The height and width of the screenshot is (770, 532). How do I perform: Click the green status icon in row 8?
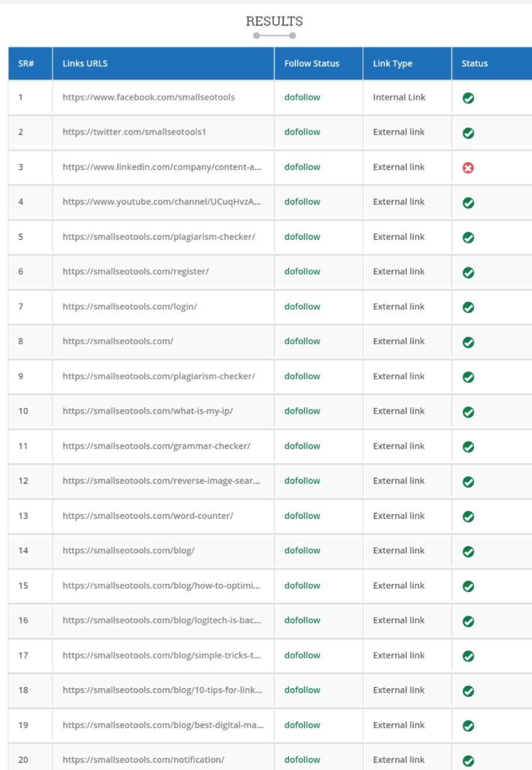pos(468,342)
